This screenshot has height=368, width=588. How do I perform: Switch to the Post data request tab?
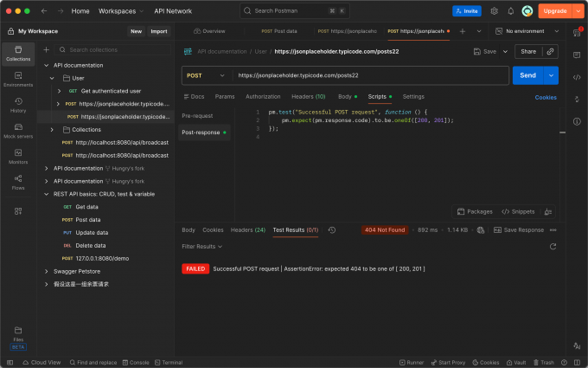279,31
